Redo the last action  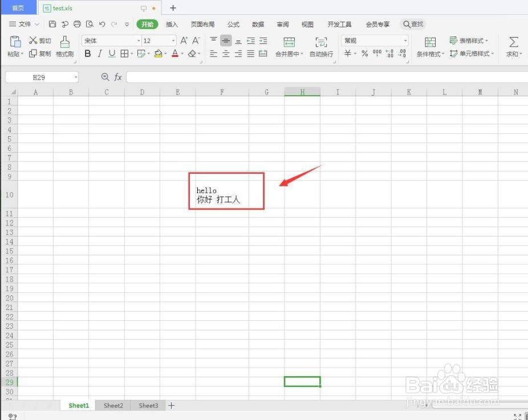click(114, 24)
